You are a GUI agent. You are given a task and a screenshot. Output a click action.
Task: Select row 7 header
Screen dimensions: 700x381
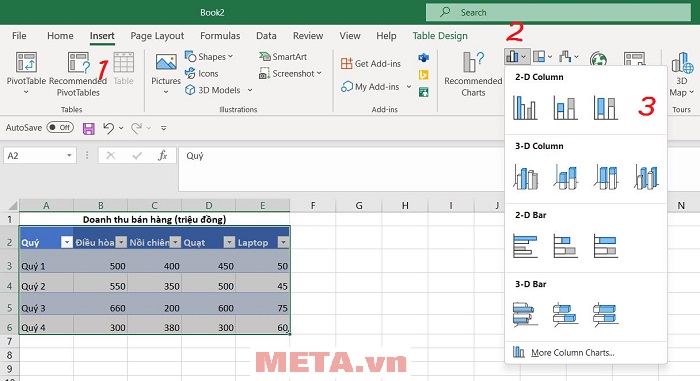tap(9, 342)
